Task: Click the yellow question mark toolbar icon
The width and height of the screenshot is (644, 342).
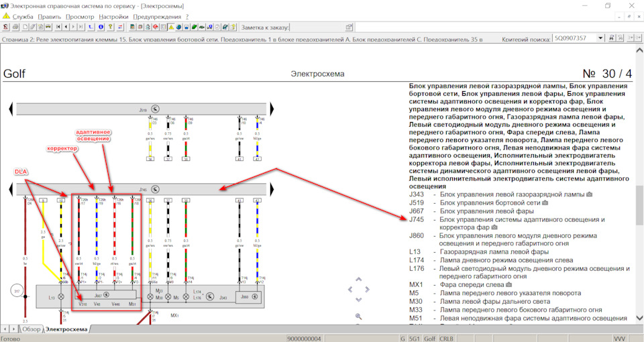Action: click(111, 27)
